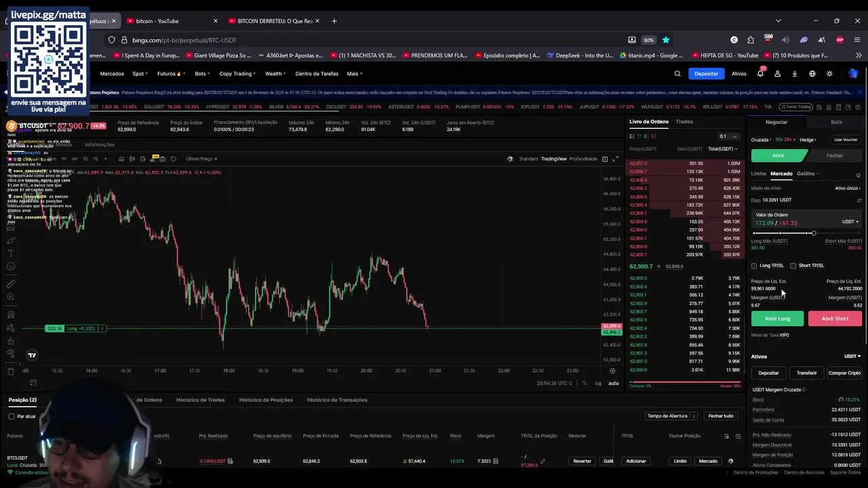868x488 pixels.
Task: Switch chart view to Profundidade
Action: (x=583, y=159)
